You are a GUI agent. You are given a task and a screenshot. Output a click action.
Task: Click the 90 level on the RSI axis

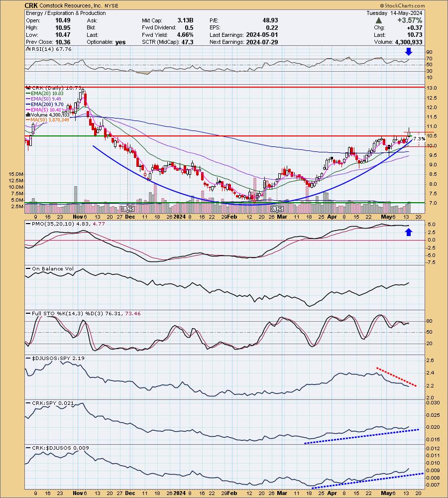pos(429,52)
